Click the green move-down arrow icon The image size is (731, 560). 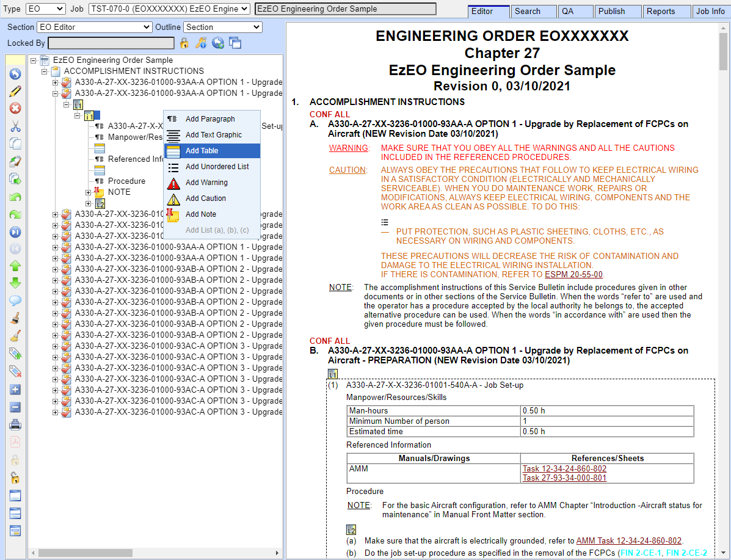[x=15, y=283]
